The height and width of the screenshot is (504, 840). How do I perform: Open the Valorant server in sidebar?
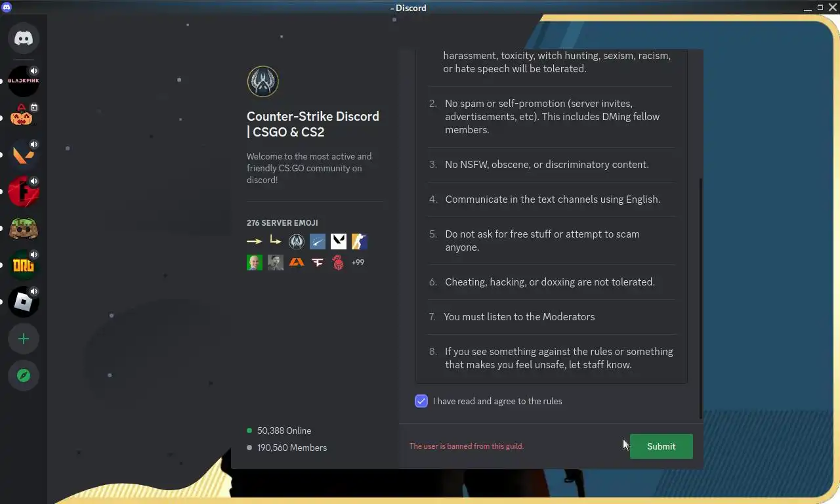click(x=24, y=154)
